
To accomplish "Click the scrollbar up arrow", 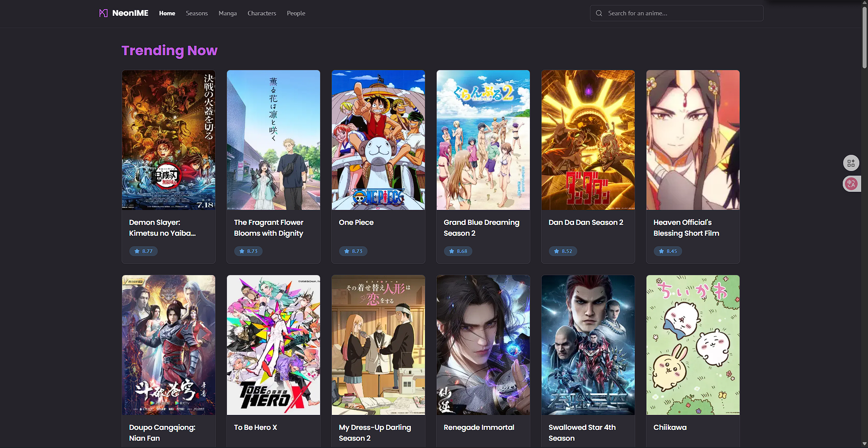I will [x=864, y=3].
